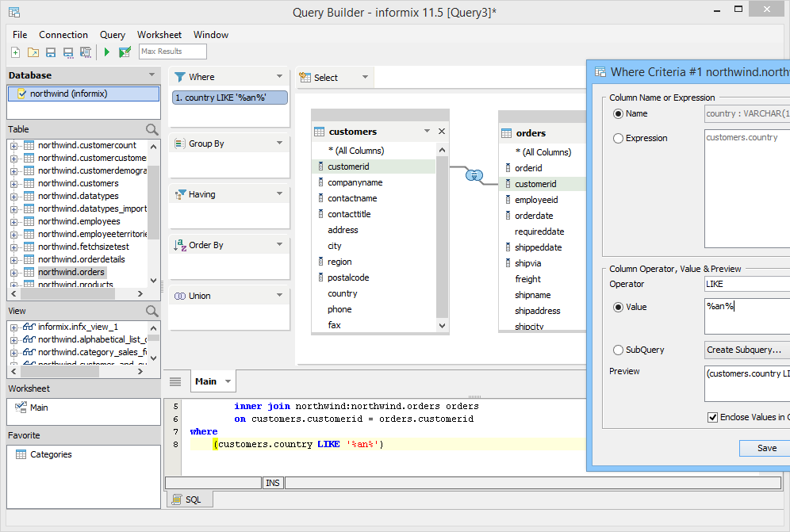Click the Save button in Where Criteria
The width and height of the screenshot is (790, 532).
(765, 448)
